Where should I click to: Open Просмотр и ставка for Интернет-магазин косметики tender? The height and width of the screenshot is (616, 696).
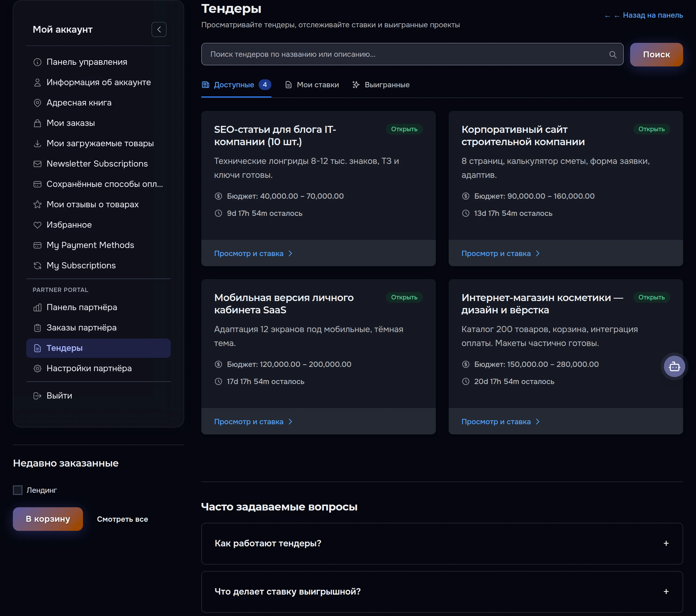pos(501,422)
